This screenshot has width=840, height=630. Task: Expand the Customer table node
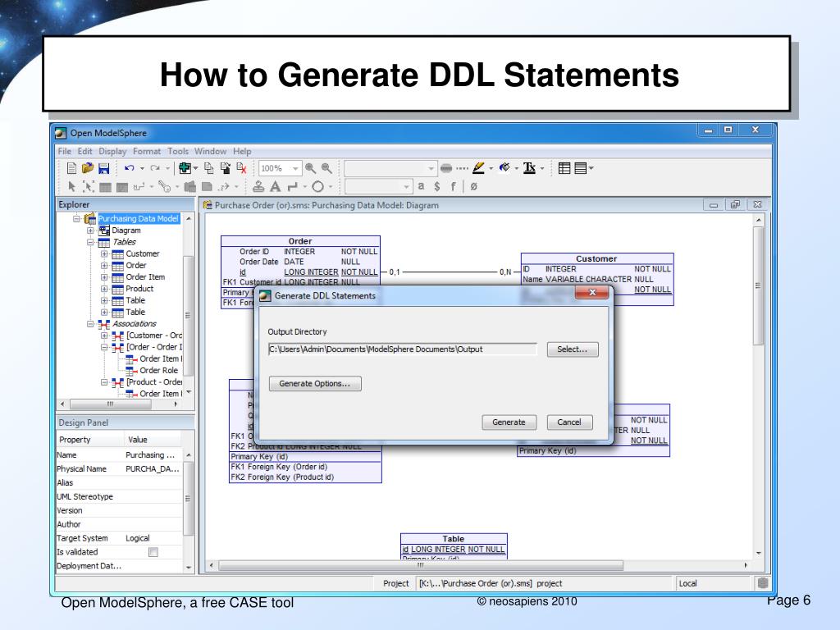(x=104, y=254)
